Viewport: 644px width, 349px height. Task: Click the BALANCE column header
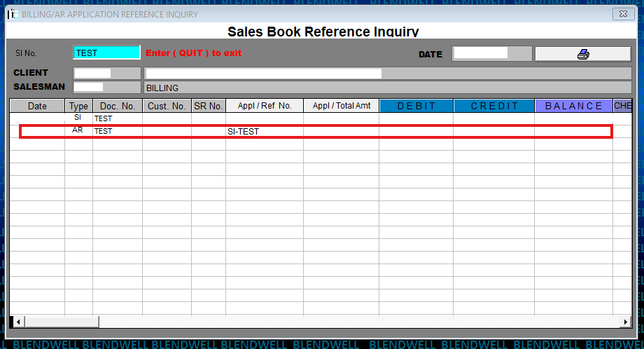pyautogui.click(x=574, y=106)
